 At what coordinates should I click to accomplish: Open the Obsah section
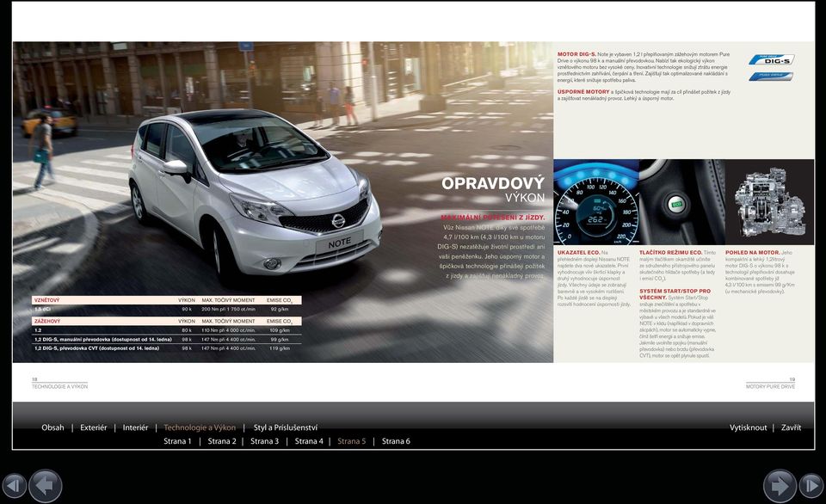[x=52, y=427]
